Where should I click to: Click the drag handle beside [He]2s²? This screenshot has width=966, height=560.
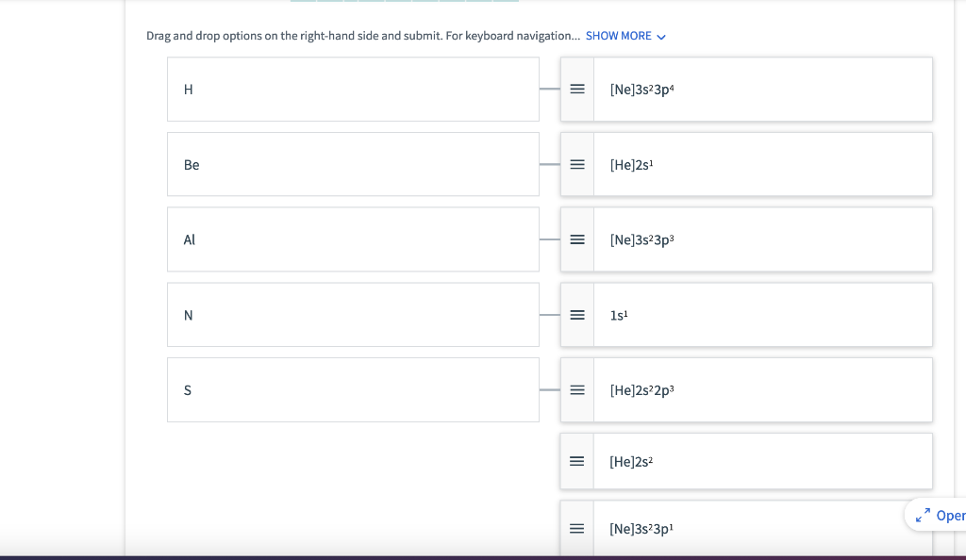(x=576, y=461)
